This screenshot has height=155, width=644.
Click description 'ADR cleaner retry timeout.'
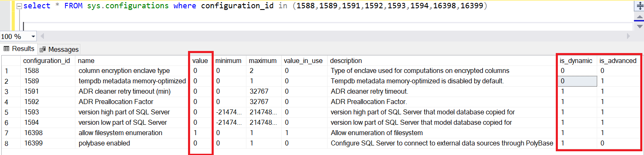(442, 92)
